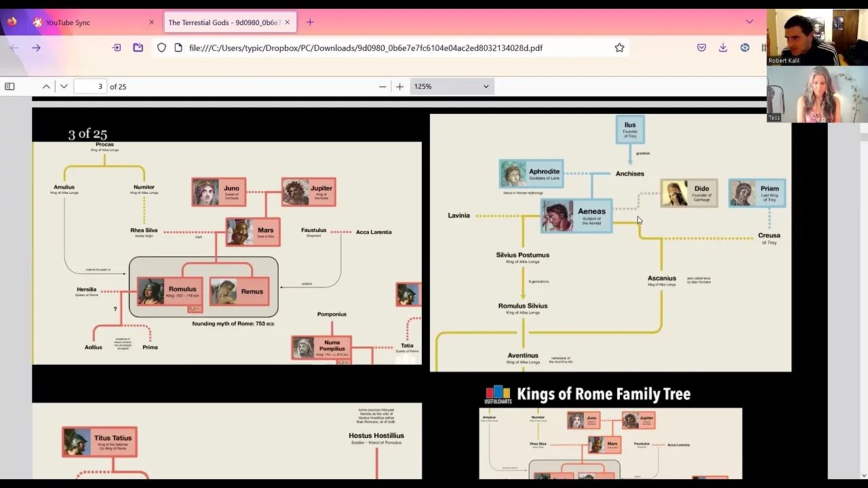Open the Pocket save icon
This screenshot has height=488, width=868.
702,47
